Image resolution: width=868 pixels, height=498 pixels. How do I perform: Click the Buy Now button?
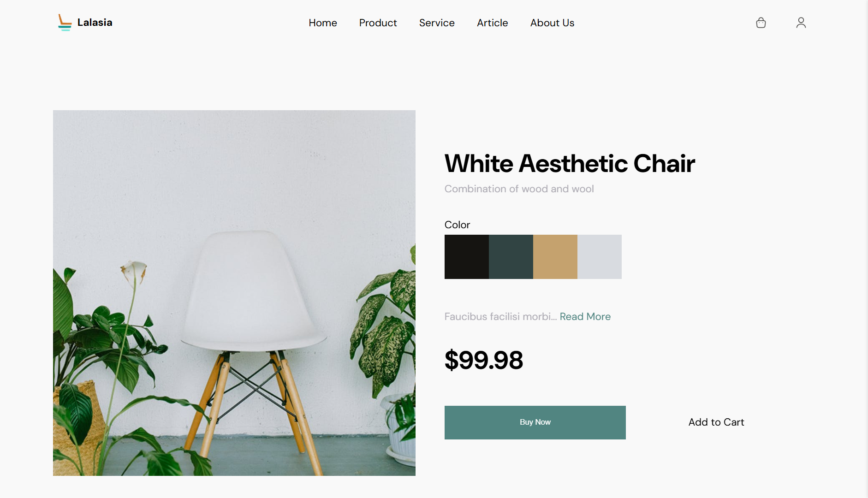click(x=535, y=422)
